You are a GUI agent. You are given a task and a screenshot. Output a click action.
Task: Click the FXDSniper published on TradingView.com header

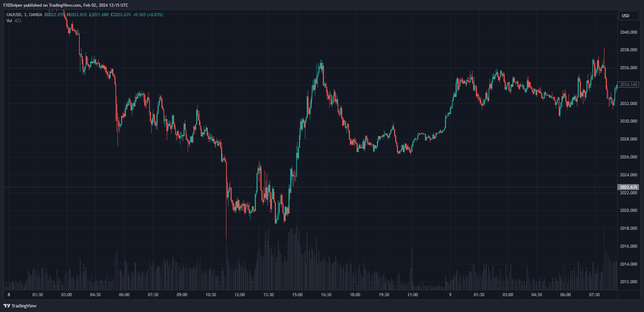coord(66,5)
